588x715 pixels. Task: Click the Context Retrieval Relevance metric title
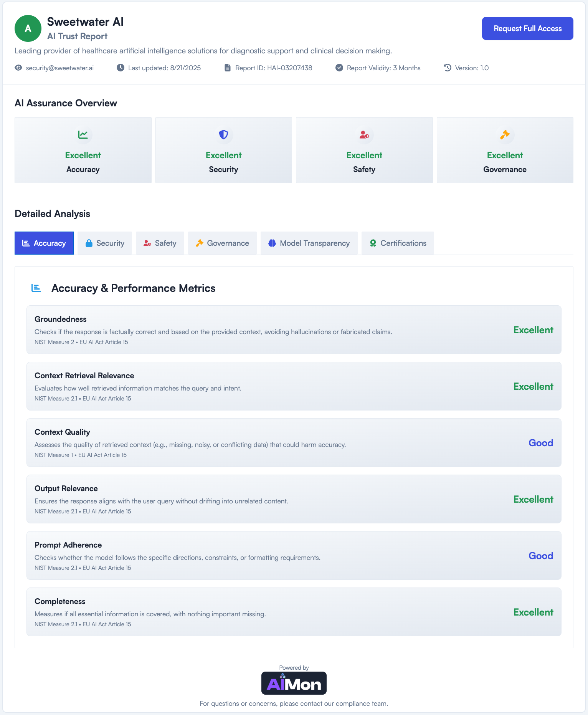[84, 376]
